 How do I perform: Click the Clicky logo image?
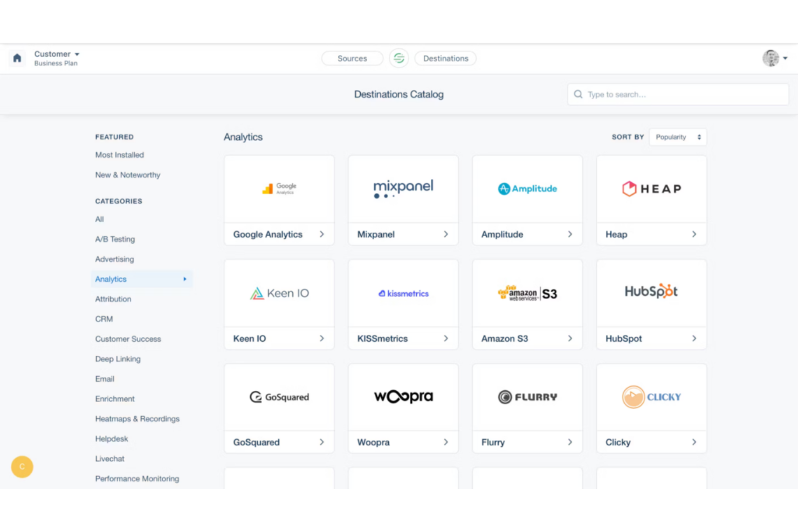click(651, 397)
